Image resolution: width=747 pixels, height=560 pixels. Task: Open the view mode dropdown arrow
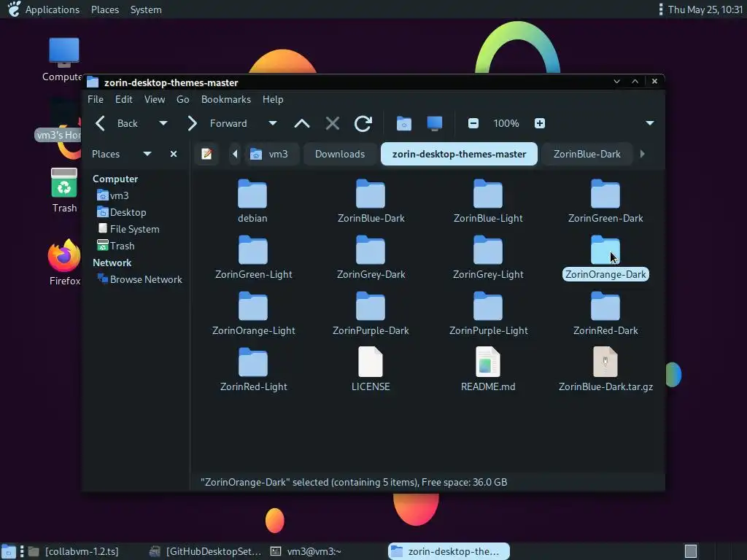pos(650,123)
